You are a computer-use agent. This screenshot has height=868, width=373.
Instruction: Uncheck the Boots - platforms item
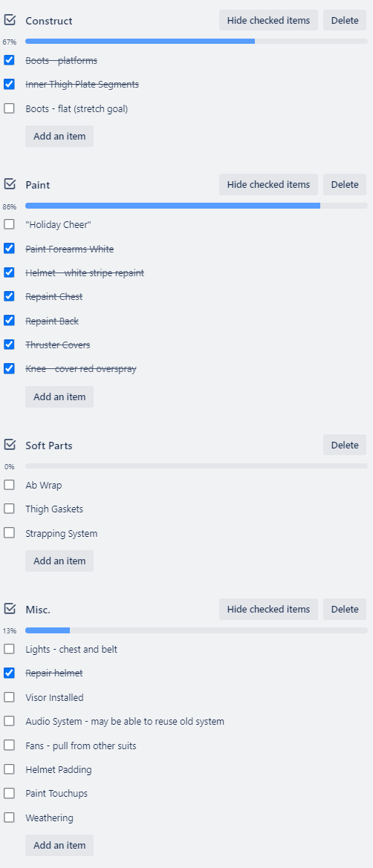9,60
